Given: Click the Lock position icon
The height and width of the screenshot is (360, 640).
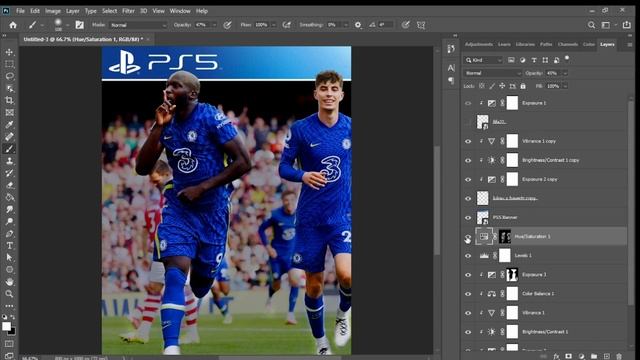Looking at the screenshot, I should click(502, 86).
